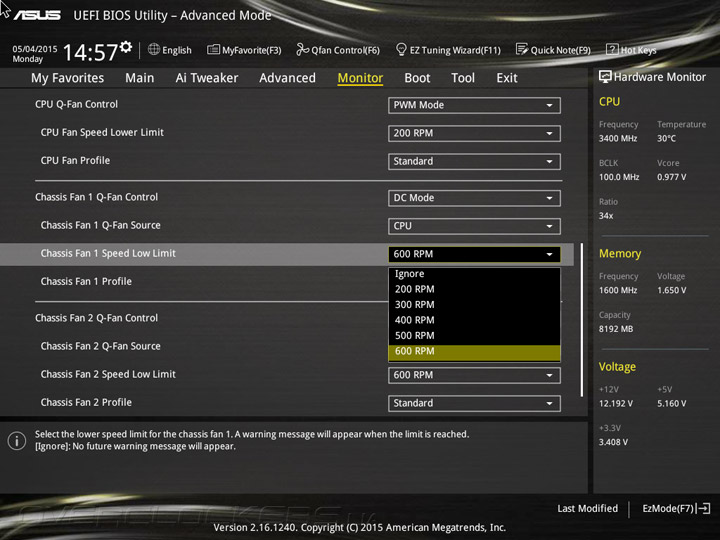Select Chassis Fan 2 Profile label
This screenshot has width=720, height=540.
86,402
